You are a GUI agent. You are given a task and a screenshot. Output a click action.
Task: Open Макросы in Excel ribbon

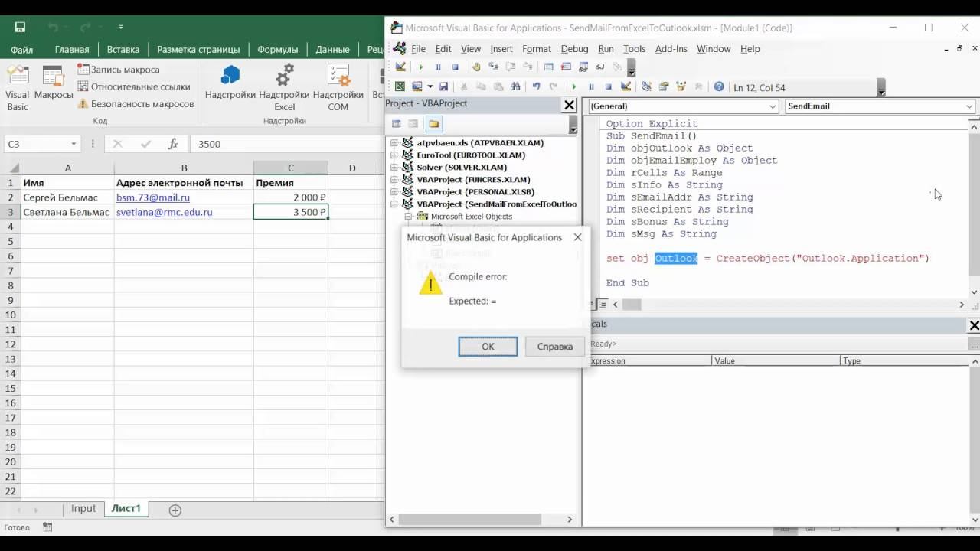pos(53,84)
